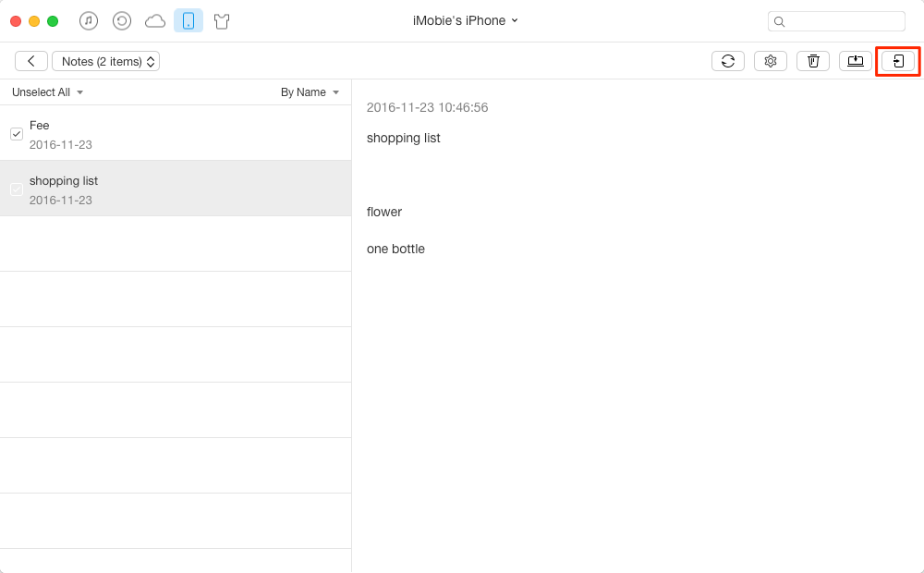The width and height of the screenshot is (924, 573).
Task: Click the date under Fee note
Action: coord(61,145)
